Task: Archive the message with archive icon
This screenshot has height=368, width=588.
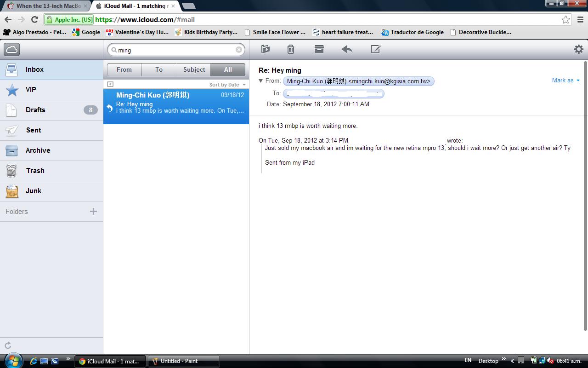Action: click(319, 49)
